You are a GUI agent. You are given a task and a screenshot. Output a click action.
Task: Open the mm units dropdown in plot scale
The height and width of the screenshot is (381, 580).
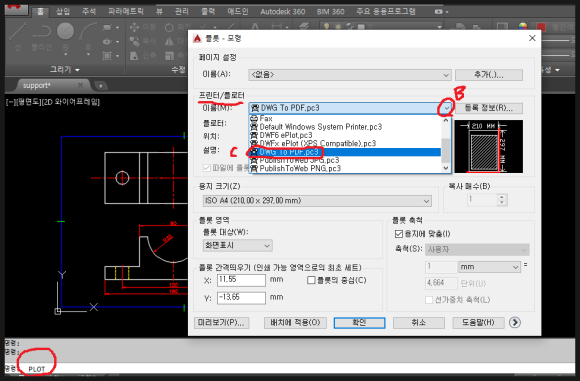pos(489,267)
